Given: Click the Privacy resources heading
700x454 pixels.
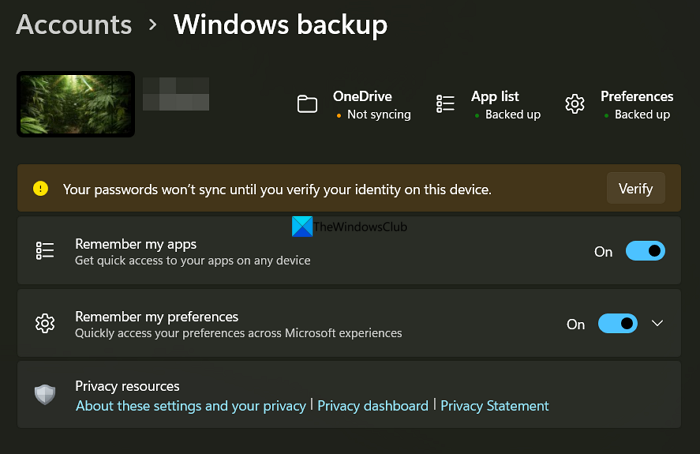Looking at the screenshot, I should click(127, 386).
